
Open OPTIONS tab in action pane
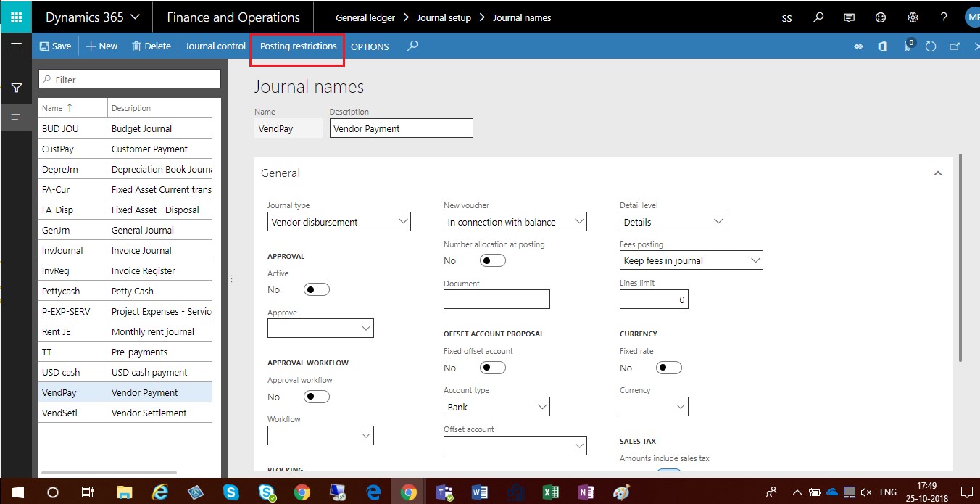pos(370,46)
